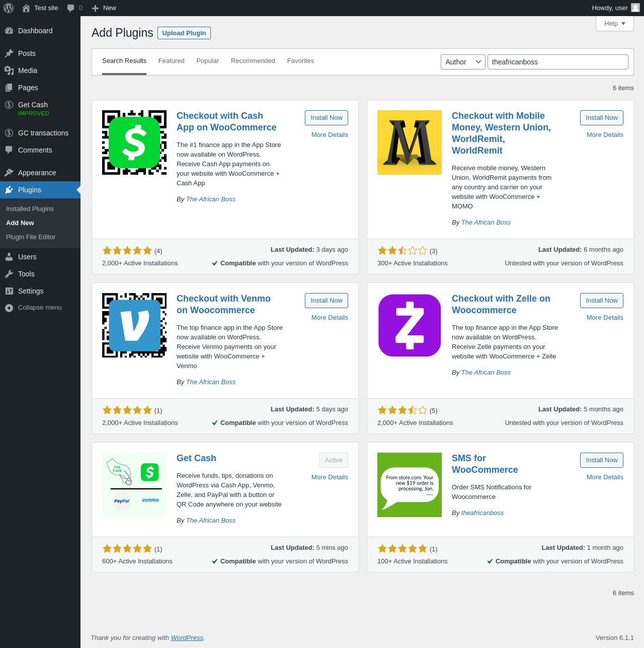Click "2,000+ Active Installations" under Zelle plugin
This screenshot has height=648, width=644.
[x=415, y=423]
